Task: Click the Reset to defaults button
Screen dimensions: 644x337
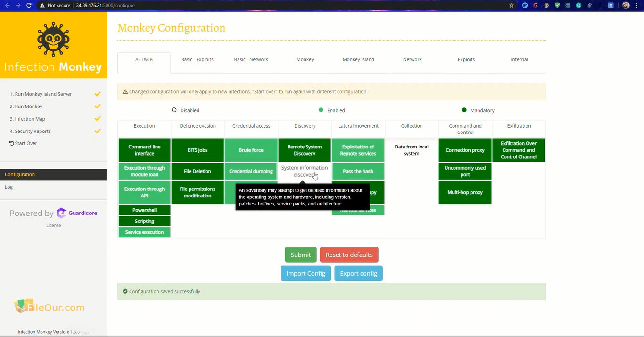Action: (x=349, y=255)
